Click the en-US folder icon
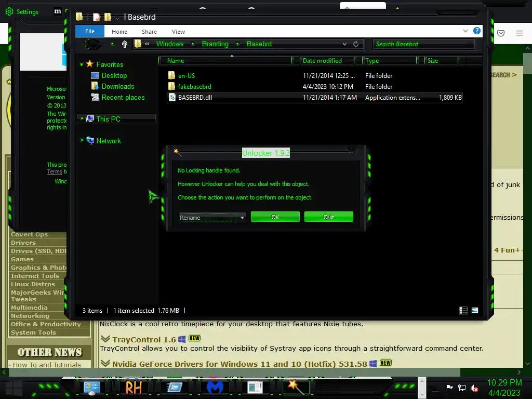532x399 pixels. click(x=171, y=75)
